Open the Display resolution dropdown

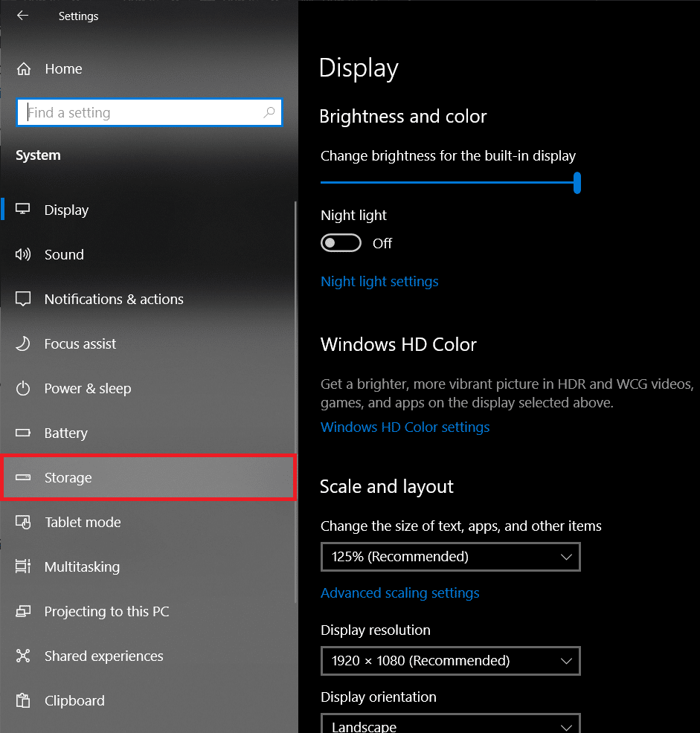coord(450,661)
